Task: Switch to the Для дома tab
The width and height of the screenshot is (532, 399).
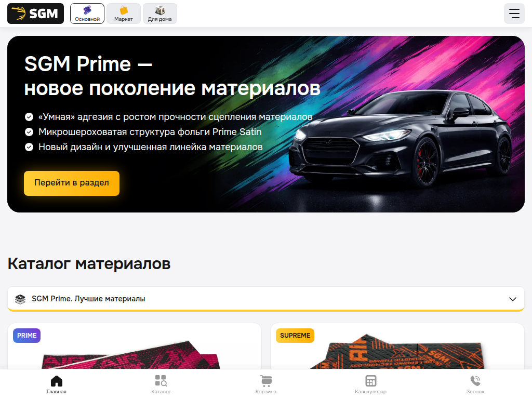Action: [160, 14]
